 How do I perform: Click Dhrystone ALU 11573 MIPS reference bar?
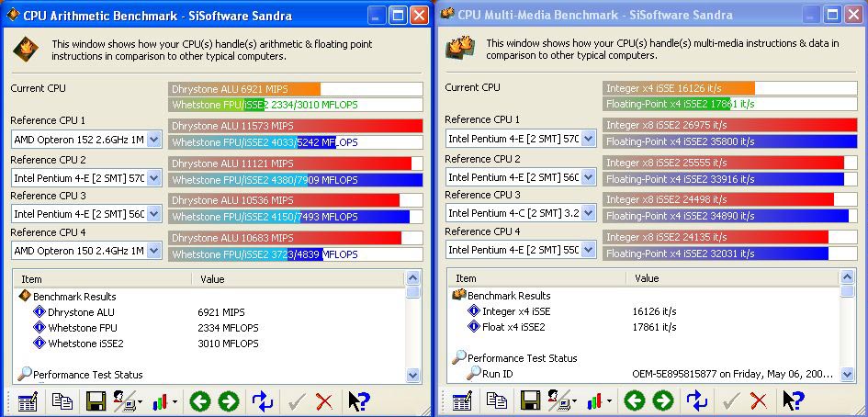coord(296,126)
